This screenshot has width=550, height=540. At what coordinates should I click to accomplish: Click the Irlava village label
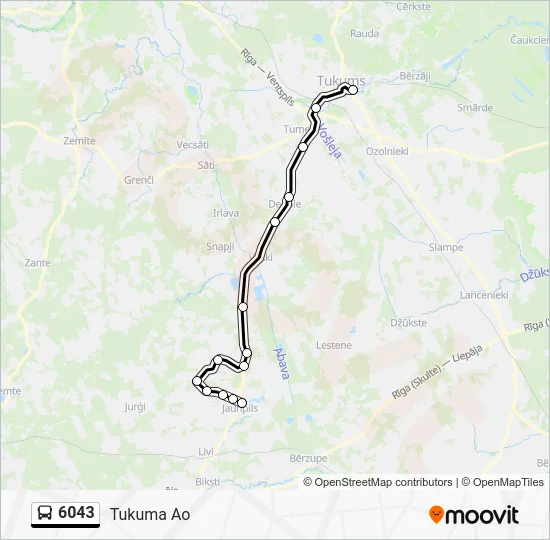[226, 213]
